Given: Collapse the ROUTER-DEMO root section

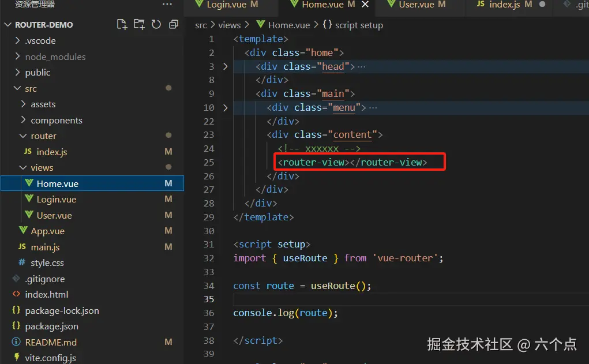Looking at the screenshot, I should (x=8, y=24).
